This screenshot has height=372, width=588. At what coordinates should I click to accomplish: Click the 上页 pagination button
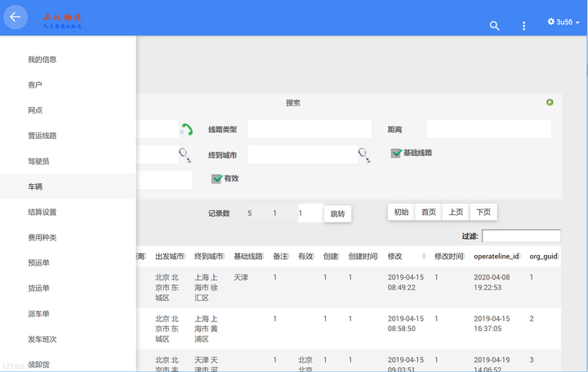point(456,212)
